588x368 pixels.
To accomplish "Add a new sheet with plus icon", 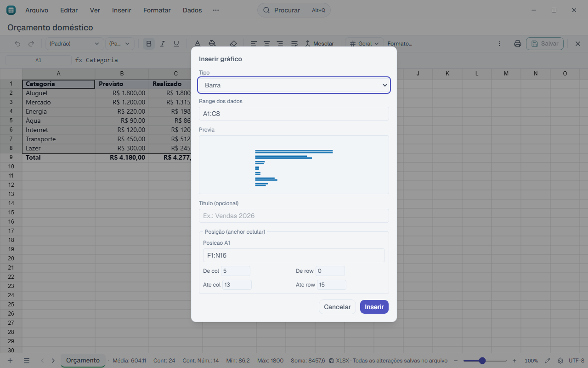I will 10,361.
